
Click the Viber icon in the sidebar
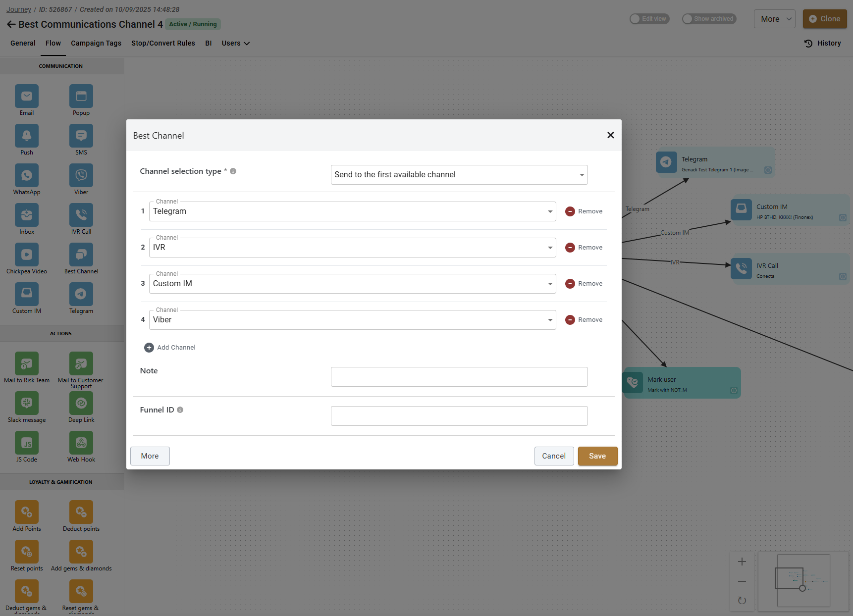(81, 175)
